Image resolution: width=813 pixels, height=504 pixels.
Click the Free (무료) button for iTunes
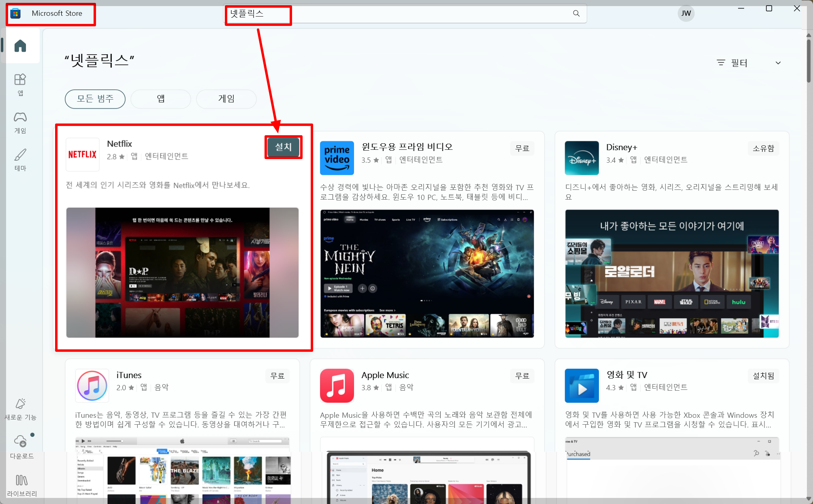click(277, 376)
